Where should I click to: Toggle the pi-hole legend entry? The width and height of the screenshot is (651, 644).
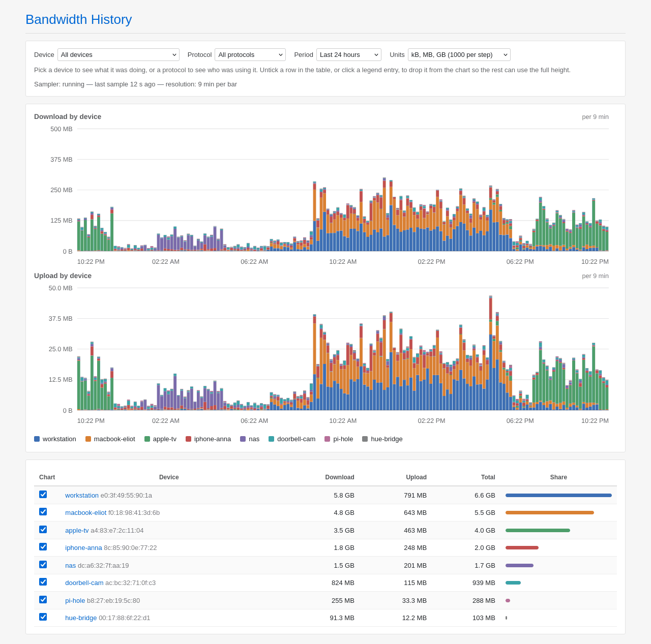339,439
